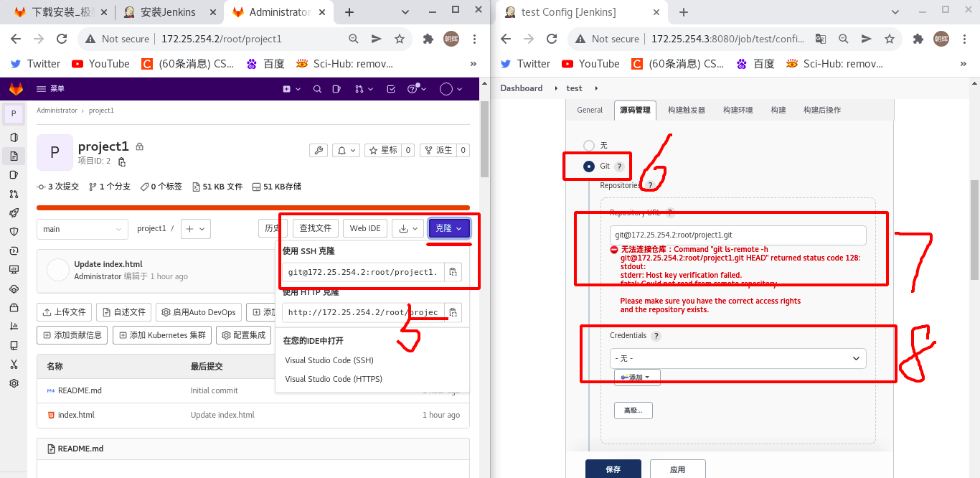Open the packages sidebar icon
Screen dimensions: 980x478
pyautogui.click(x=14, y=307)
